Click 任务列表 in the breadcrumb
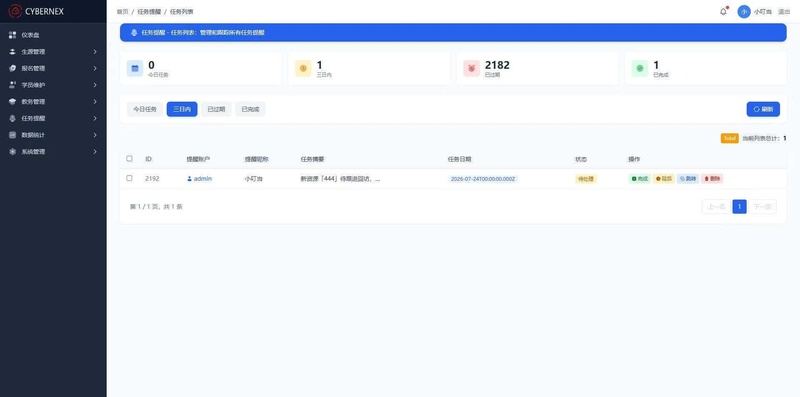The image size is (800, 397). 182,11
